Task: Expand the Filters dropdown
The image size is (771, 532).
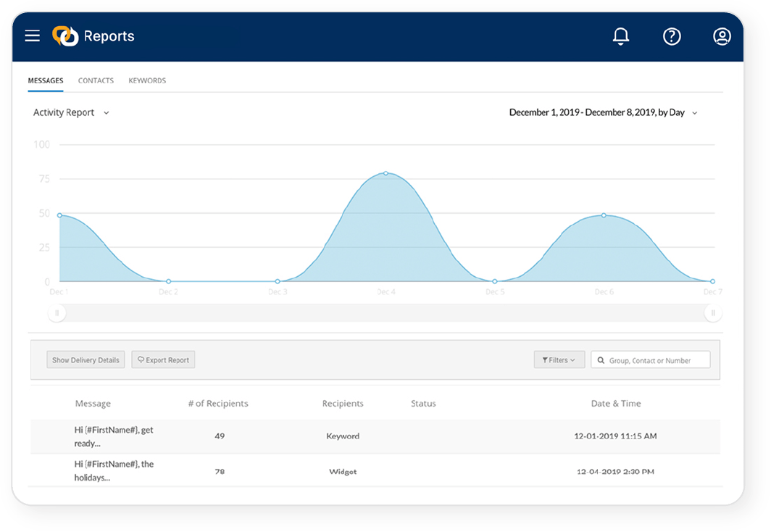Action: (559, 360)
